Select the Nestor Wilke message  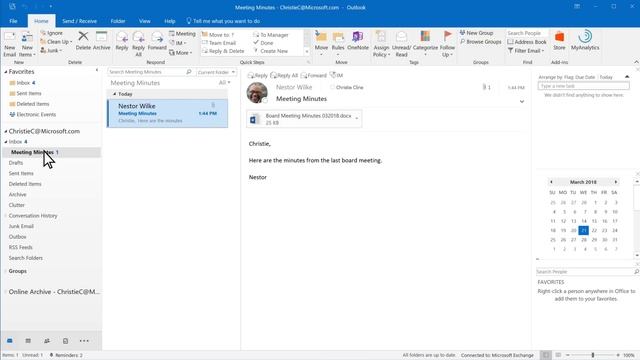168,113
